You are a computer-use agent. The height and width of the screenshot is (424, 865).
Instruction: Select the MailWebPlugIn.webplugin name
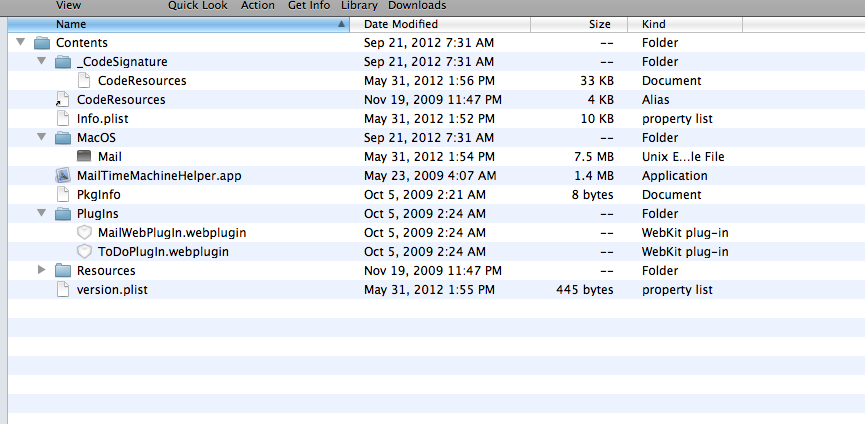point(172,233)
